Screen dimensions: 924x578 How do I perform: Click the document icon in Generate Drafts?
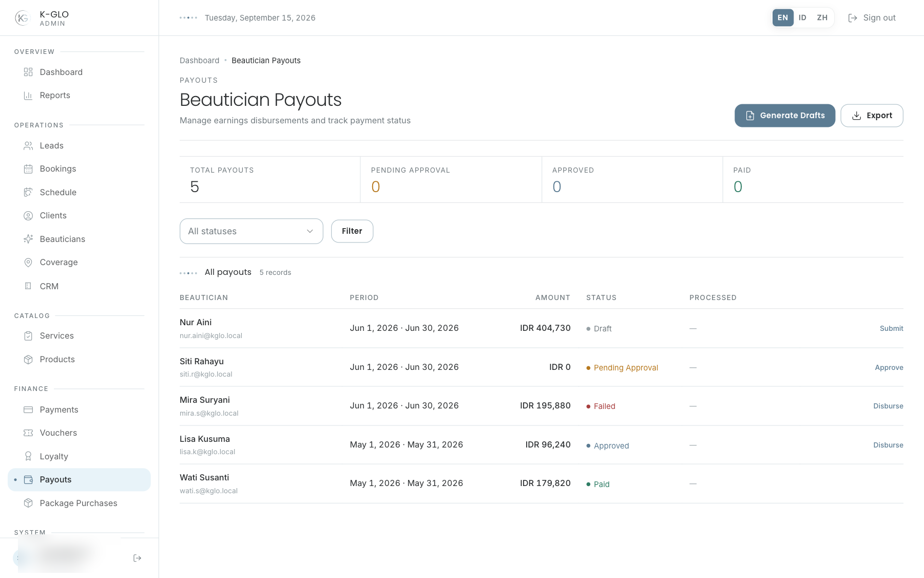750,116
